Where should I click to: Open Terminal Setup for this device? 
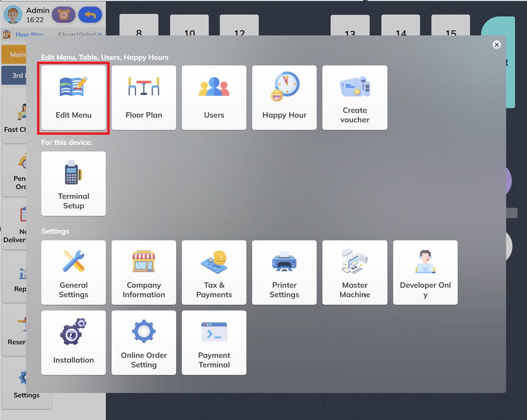tap(73, 184)
